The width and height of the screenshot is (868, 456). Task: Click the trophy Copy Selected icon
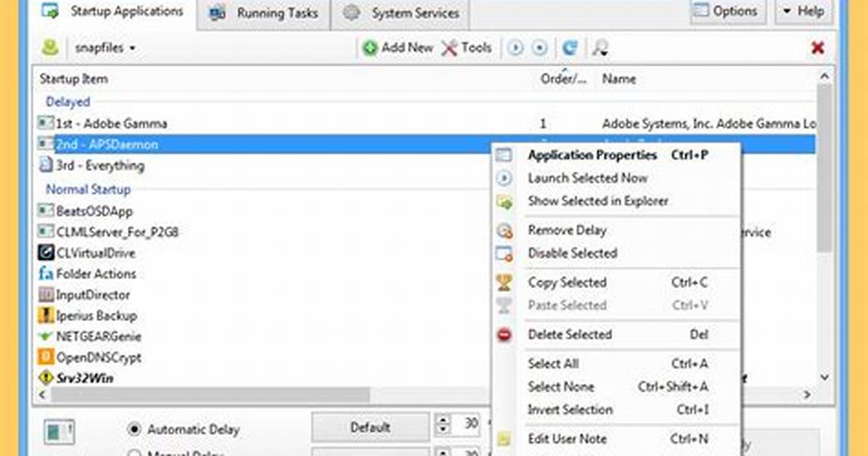coord(504,282)
